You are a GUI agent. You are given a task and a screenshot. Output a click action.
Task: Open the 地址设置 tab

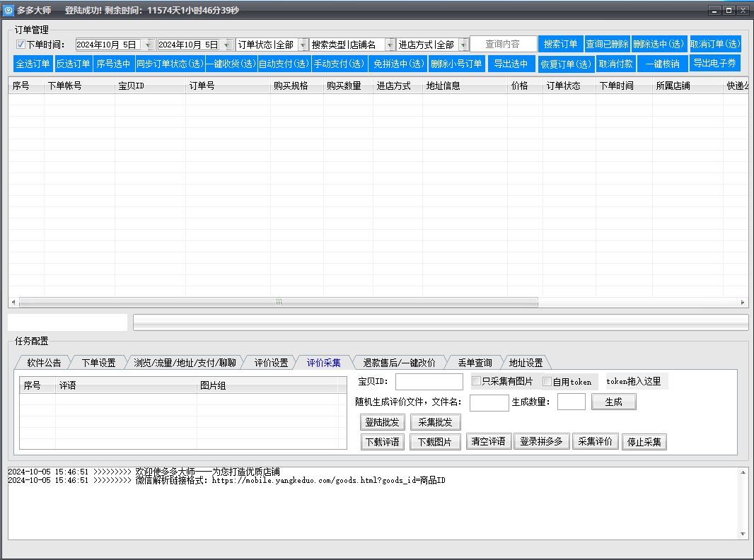click(x=526, y=363)
